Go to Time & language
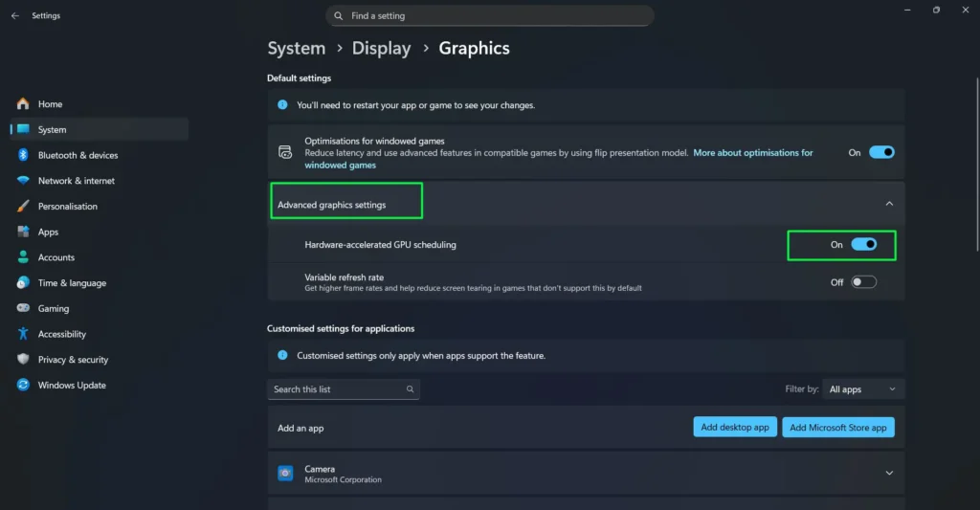 (x=100, y=282)
